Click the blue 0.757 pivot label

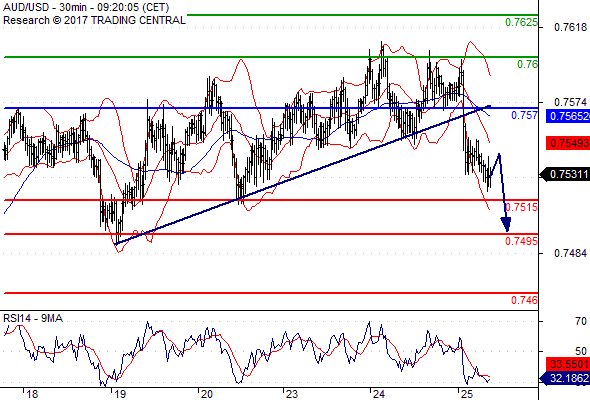[x=524, y=115]
